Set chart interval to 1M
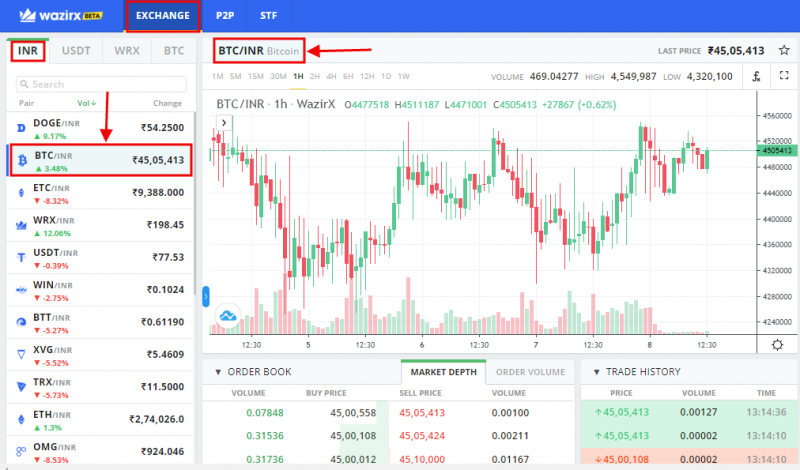Viewport: 800px width, 470px height. pos(218,77)
